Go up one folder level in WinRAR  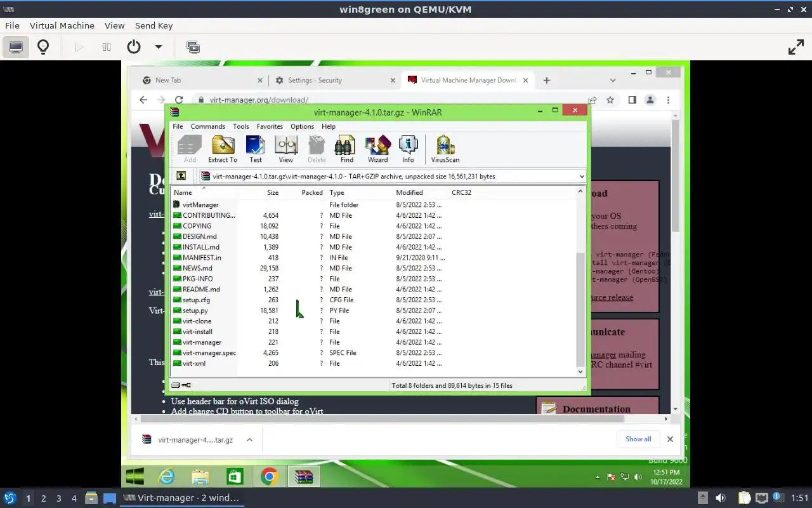click(x=181, y=176)
